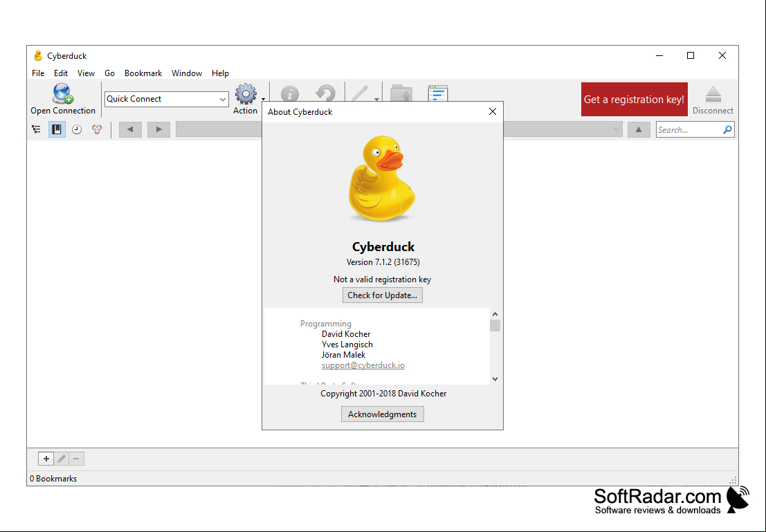Click the search magnifier icon
The image size is (766, 532).
(x=727, y=129)
